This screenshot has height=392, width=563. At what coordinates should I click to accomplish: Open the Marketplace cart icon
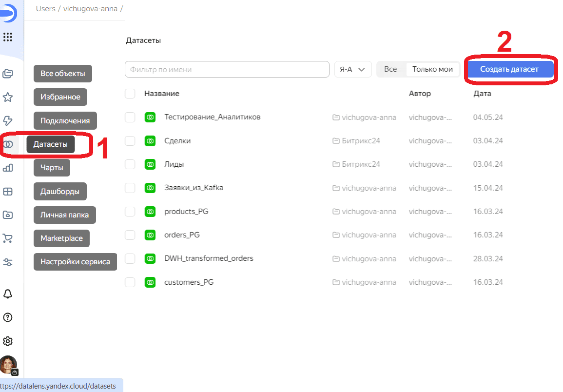pos(7,238)
